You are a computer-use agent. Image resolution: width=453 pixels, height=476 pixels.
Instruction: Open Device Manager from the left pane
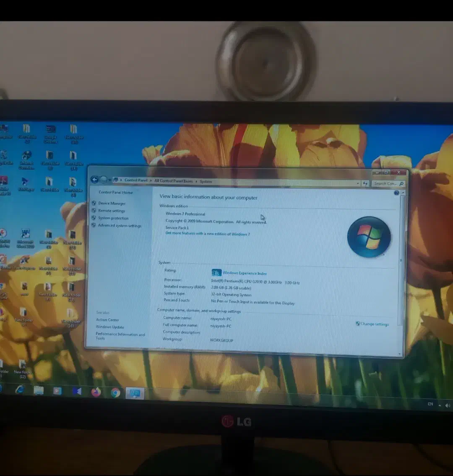pyautogui.click(x=112, y=203)
